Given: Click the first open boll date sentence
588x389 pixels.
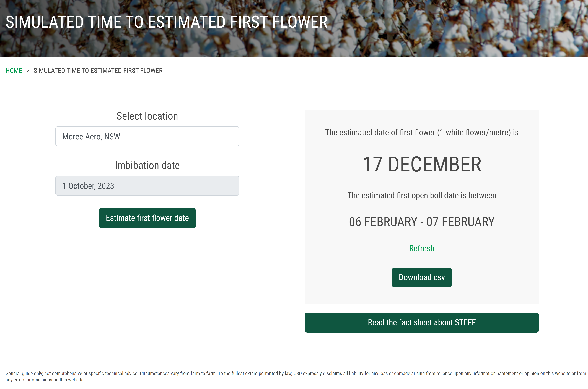Looking at the screenshot, I should click(x=422, y=195).
